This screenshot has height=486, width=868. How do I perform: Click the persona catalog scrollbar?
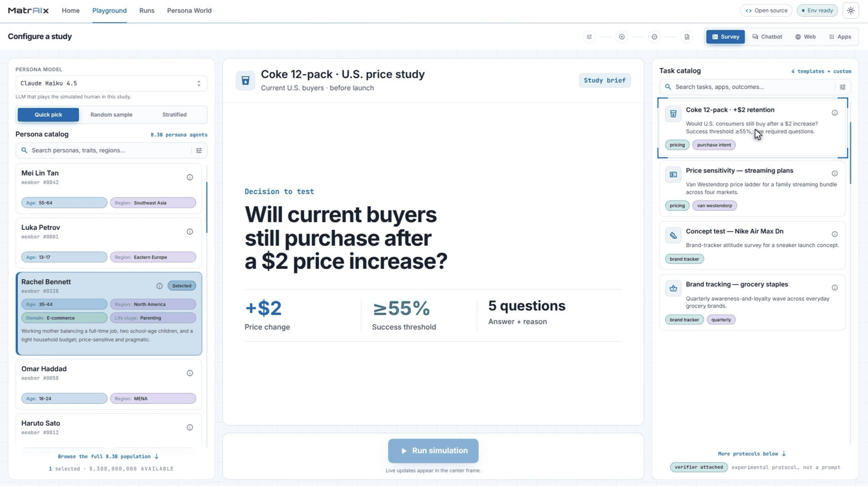tap(207, 208)
